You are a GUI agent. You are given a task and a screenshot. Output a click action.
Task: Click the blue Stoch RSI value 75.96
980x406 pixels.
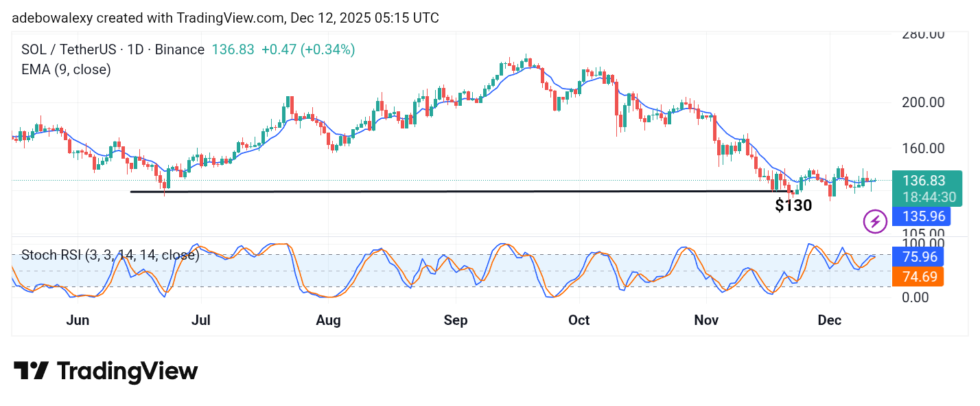(x=918, y=257)
